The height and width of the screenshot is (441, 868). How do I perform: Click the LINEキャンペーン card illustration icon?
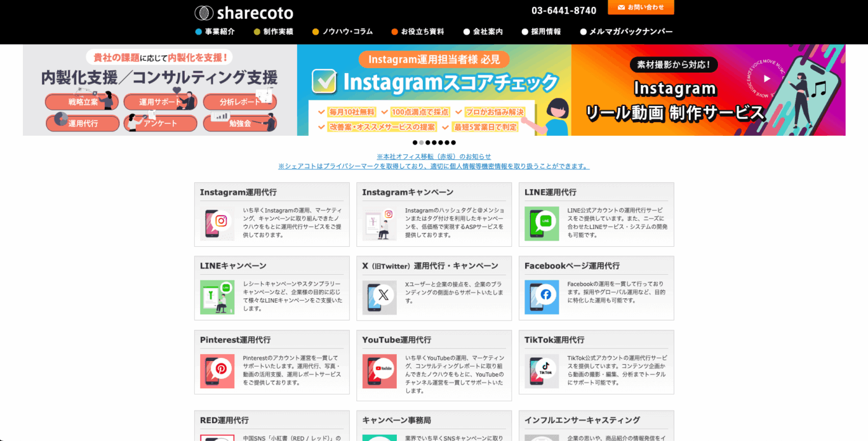pyautogui.click(x=217, y=297)
